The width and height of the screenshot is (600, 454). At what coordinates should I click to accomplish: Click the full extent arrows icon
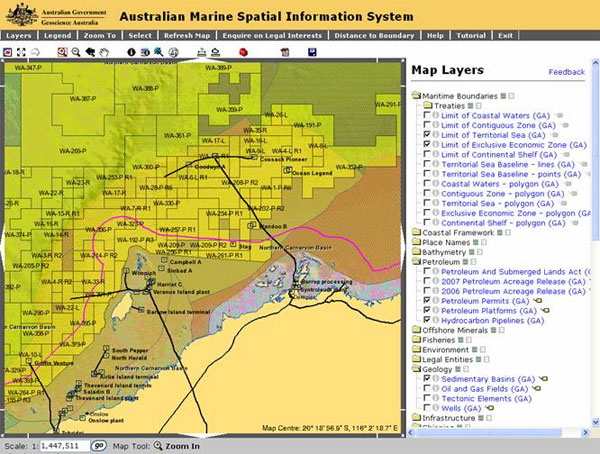tap(21, 52)
